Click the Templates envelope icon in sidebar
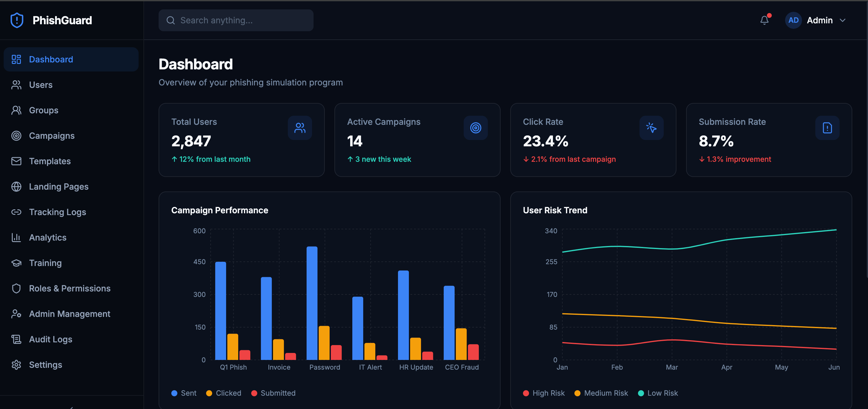This screenshot has height=409, width=868. pos(16,161)
